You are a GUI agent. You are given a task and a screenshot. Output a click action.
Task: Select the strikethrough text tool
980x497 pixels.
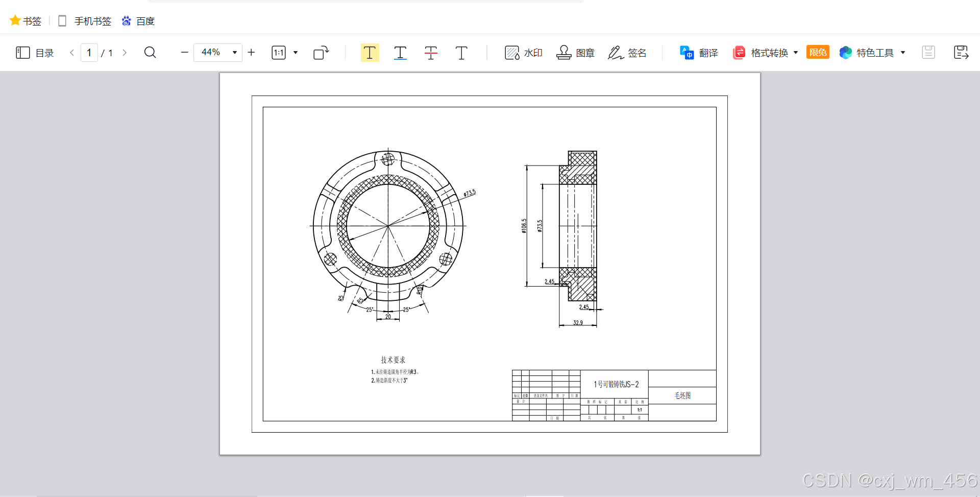[431, 53]
